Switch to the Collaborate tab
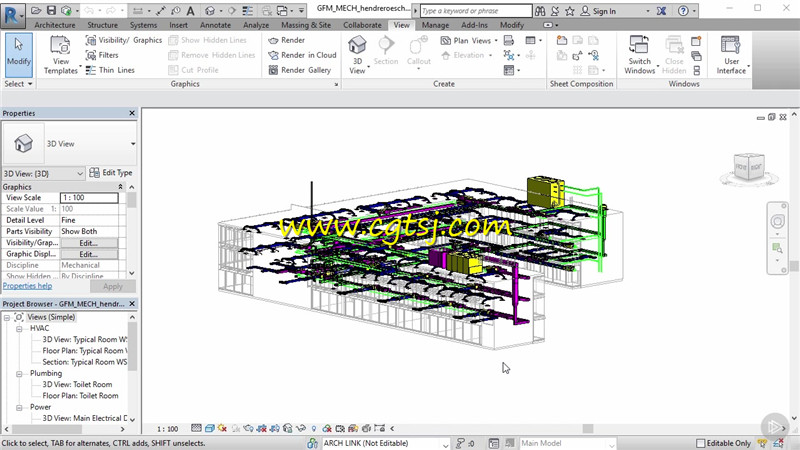This screenshot has height=450, width=800. pos(362,25)
